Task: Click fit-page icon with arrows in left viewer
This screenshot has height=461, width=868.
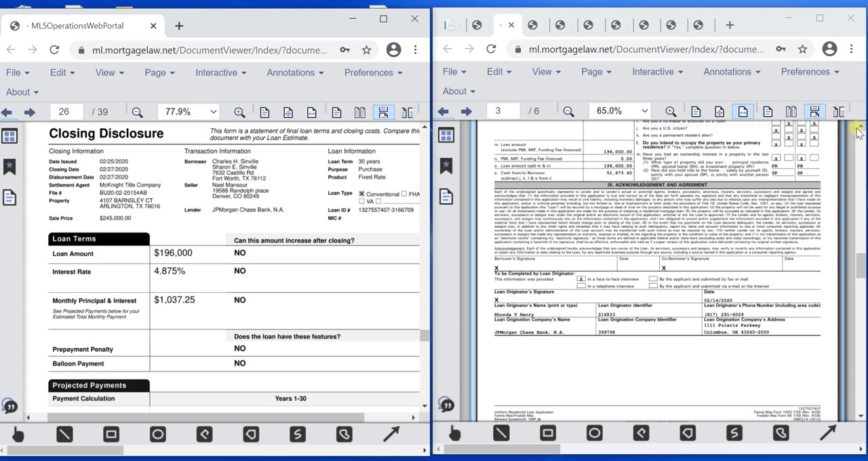Action: point(288,113)
